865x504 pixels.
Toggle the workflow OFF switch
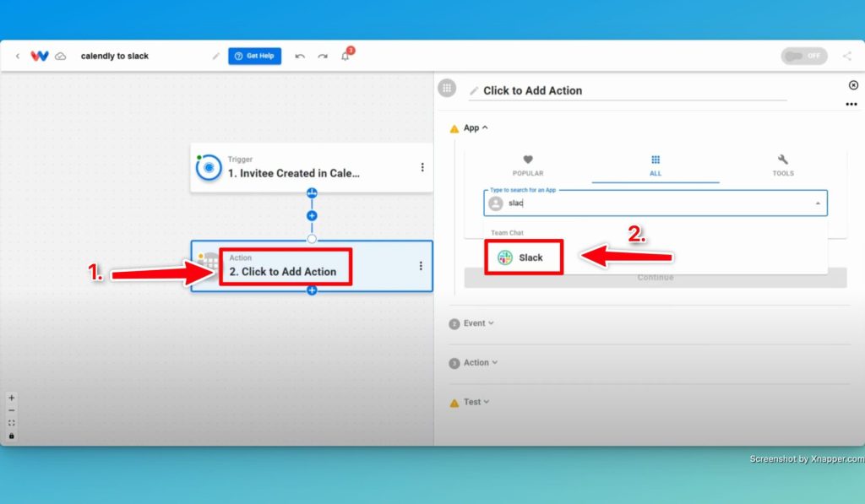coord(804,56)
